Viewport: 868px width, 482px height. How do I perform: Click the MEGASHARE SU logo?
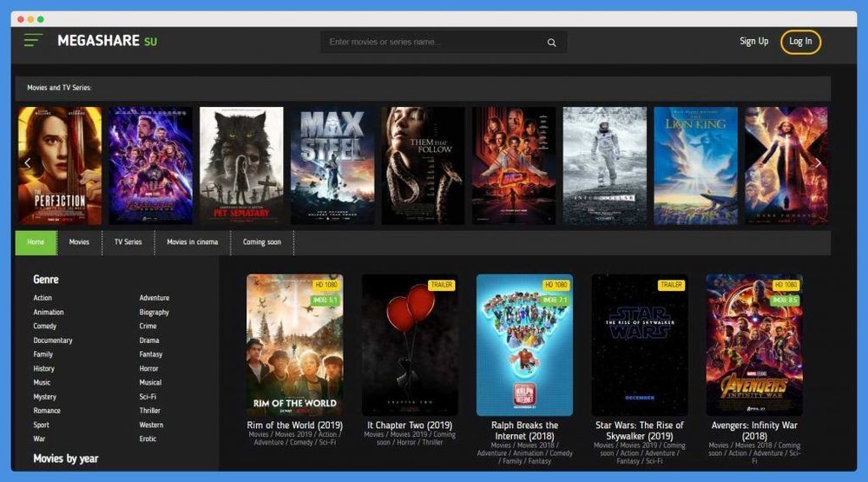click(x=107, y=41)
